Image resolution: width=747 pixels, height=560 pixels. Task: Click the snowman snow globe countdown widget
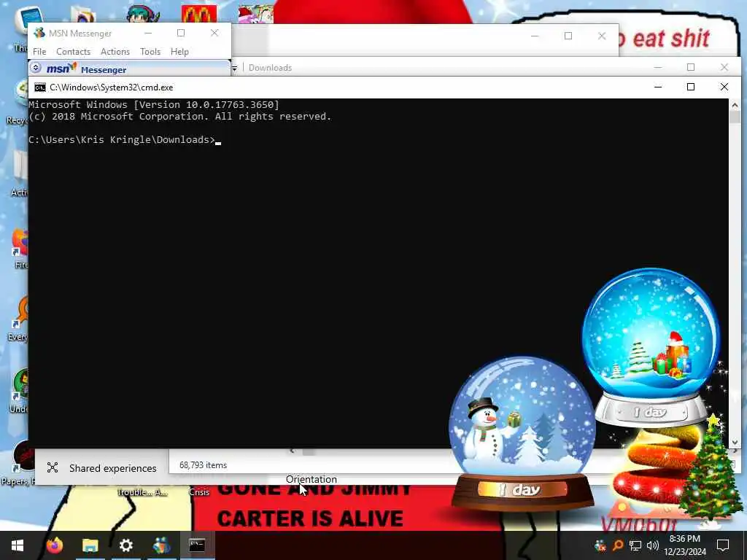pyautogui.click(x=522, y=435)
